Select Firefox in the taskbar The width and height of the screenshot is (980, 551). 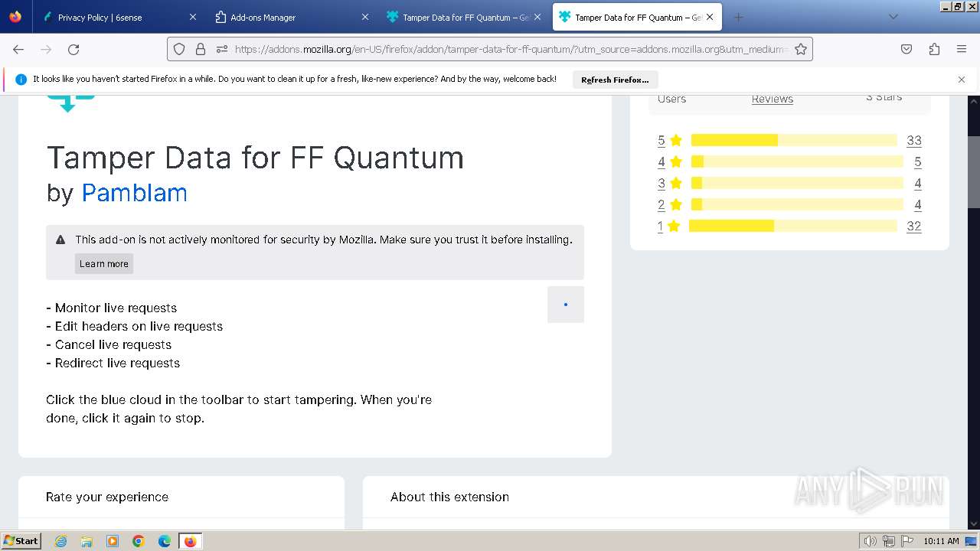pos(190,541)
